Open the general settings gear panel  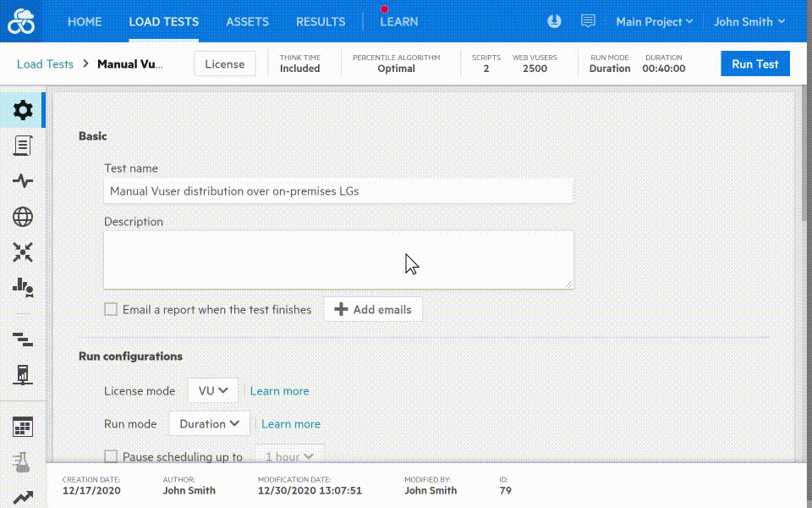(x=22, y=109)
